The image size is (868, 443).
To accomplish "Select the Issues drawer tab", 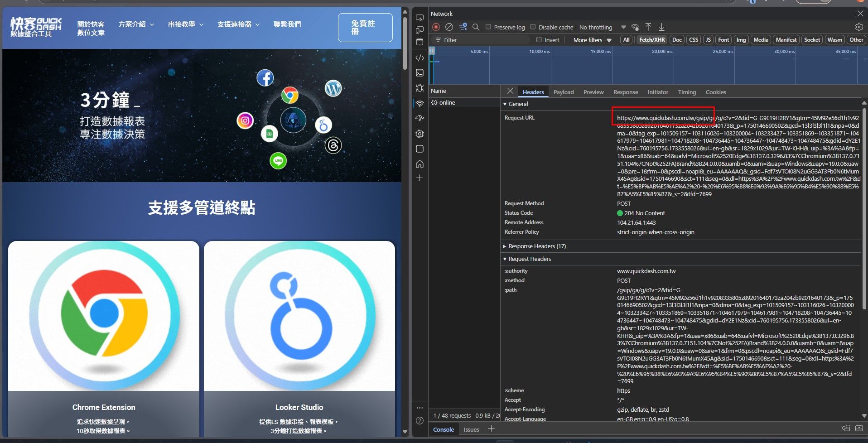I will pos(471,429).
